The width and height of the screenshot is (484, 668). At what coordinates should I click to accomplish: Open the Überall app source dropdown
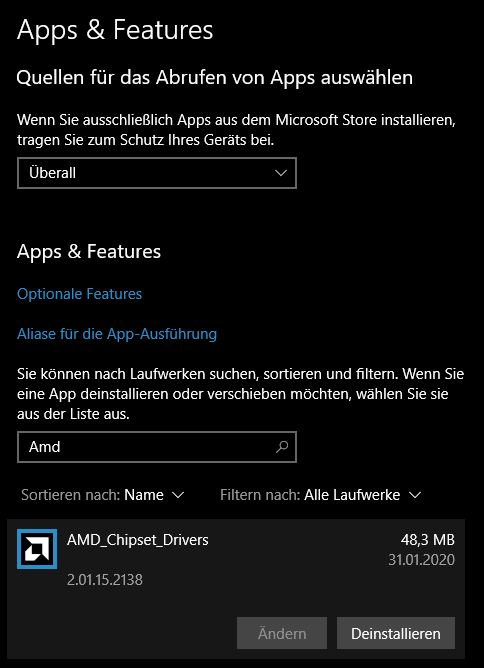[x=157, y=173]
